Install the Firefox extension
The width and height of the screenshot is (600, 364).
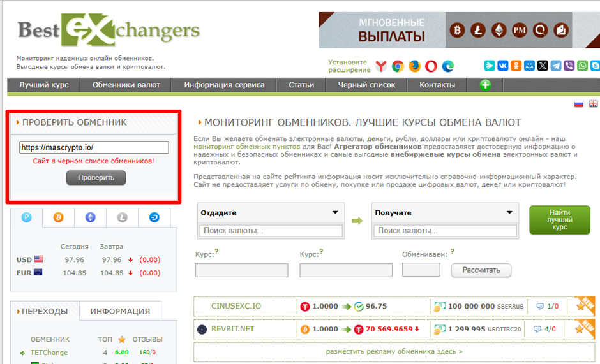(414, 66)
